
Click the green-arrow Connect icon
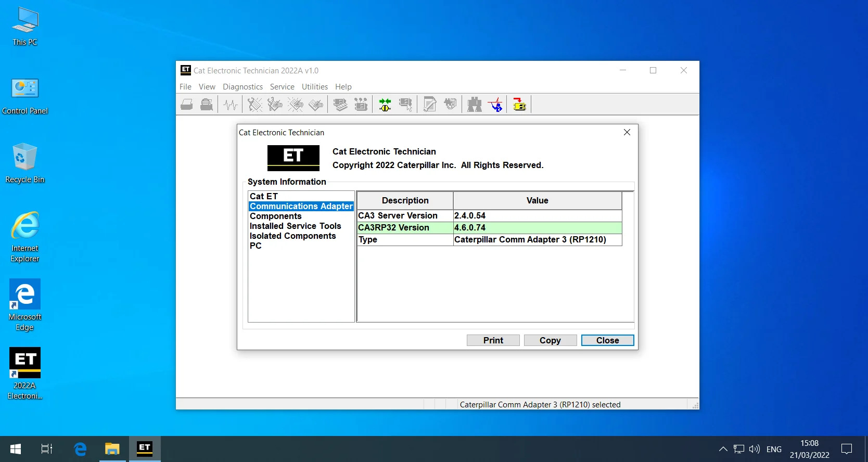[x=385, y=105]
